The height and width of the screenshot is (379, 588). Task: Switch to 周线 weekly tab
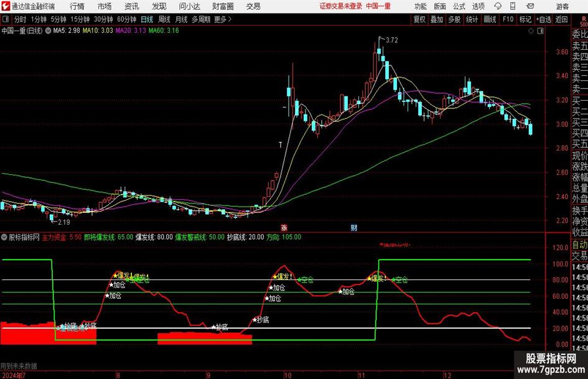pos(164,19)
